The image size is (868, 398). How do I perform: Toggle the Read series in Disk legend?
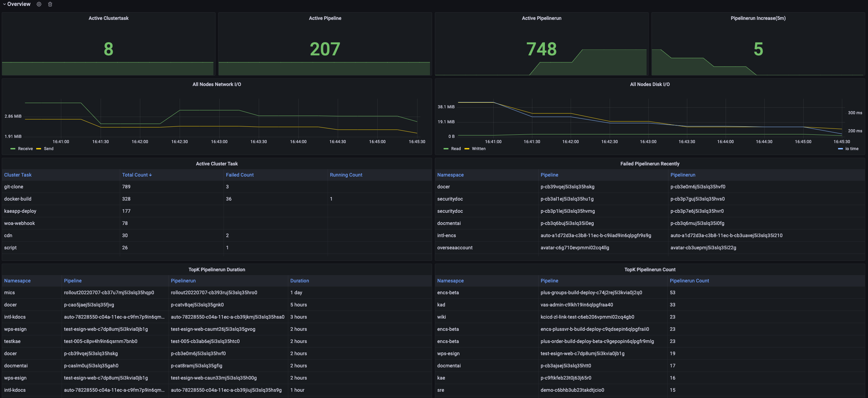(456, 149)
